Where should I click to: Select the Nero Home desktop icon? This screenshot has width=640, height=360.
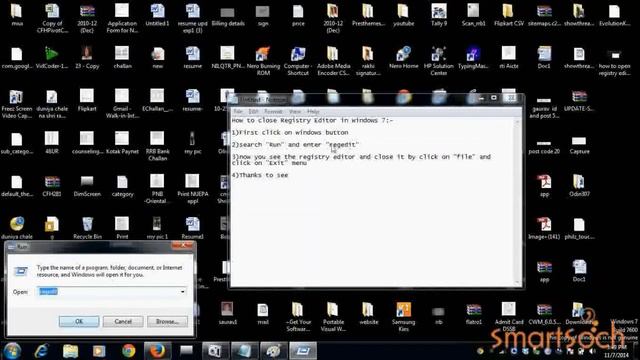point(403,58)
